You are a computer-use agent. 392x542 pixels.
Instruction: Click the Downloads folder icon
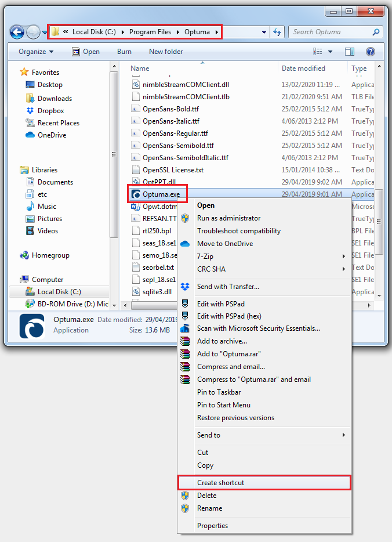pos(30,98)
